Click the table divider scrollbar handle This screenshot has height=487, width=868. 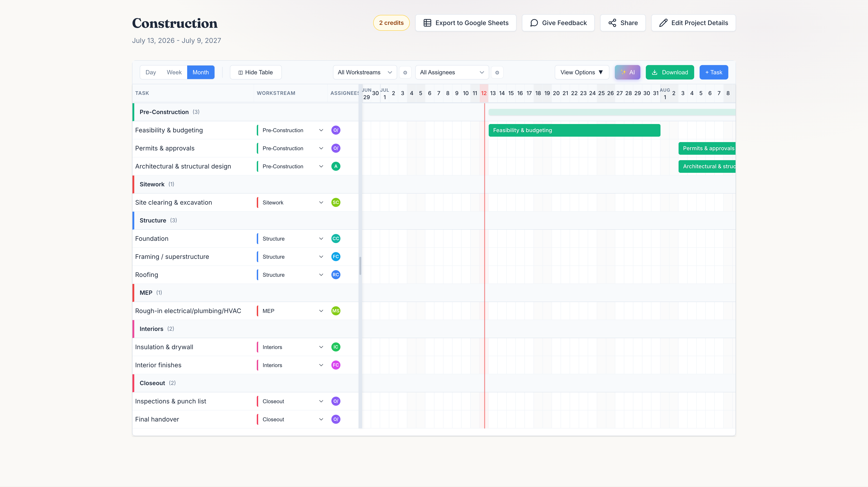(x=360, y=266)
